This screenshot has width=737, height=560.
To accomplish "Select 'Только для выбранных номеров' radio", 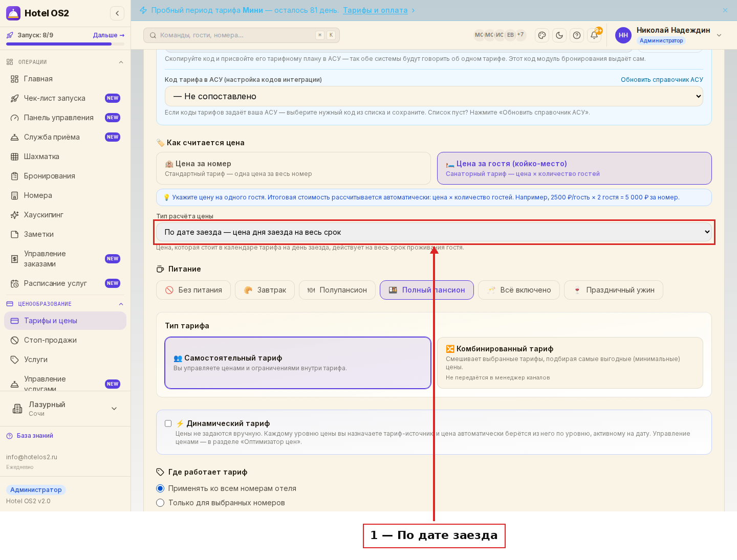I will tap(160, 503).
